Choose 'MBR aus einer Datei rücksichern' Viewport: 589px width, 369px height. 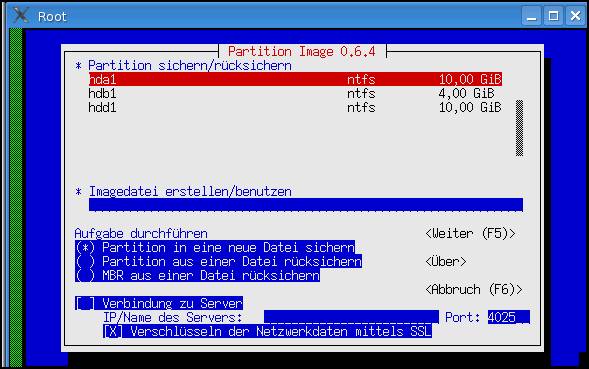click(198, 275)
